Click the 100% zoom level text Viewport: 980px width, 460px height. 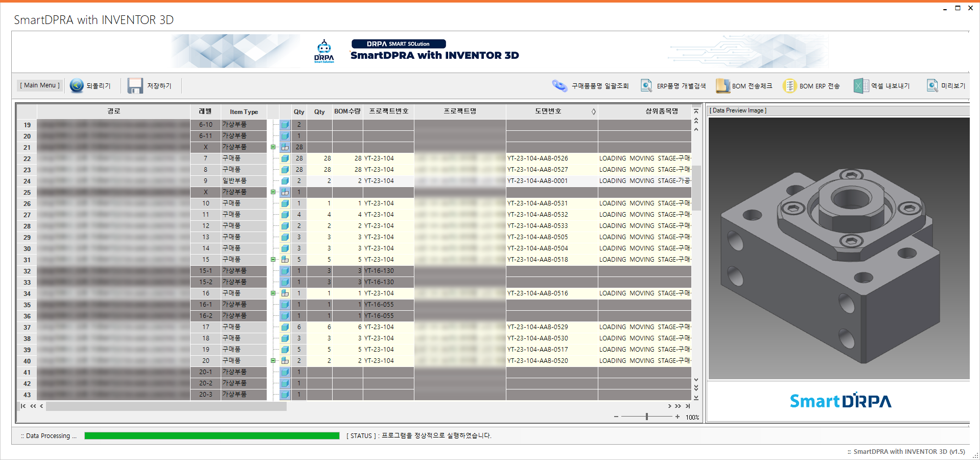(x=692, y=418)
